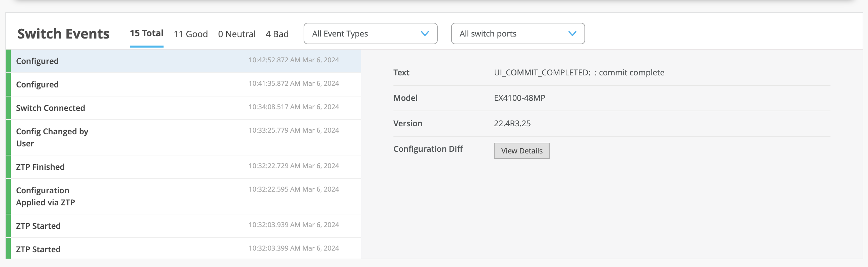868x267 pixels.
Task: Click the All Event Types chevron arrow
Action: pos(425,34)
